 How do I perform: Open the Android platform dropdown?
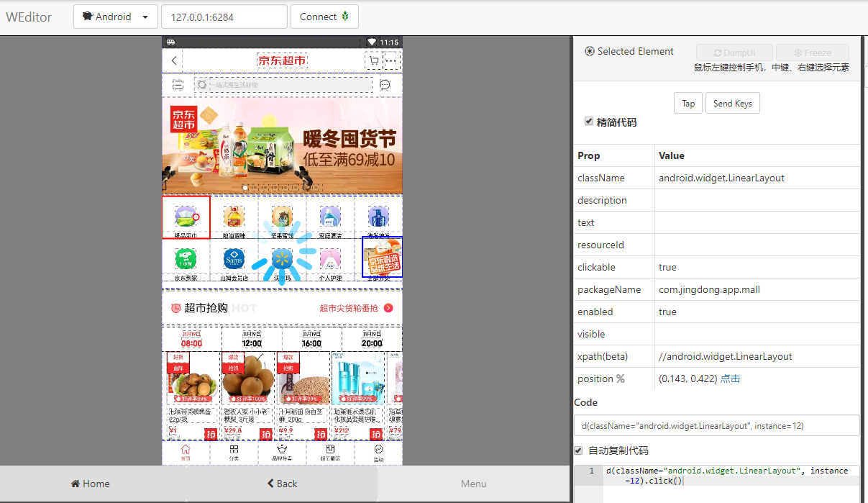click(x=115, y=16)
